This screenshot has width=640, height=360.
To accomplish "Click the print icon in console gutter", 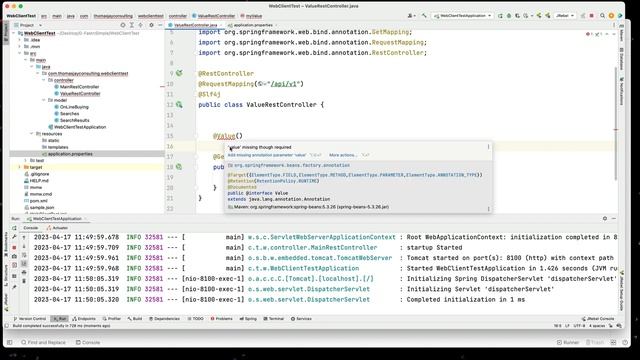I will pyautogui.click(x=24, y=272).
